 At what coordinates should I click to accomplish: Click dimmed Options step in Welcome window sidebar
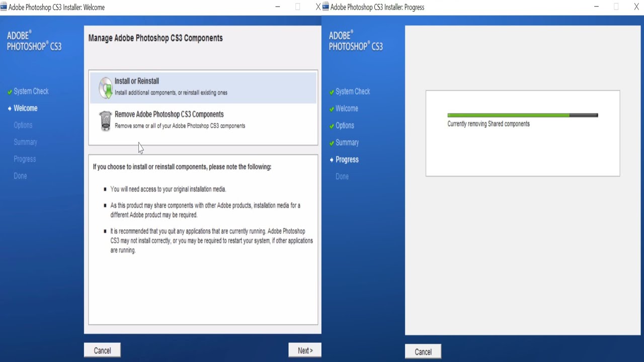pos(23,125)
